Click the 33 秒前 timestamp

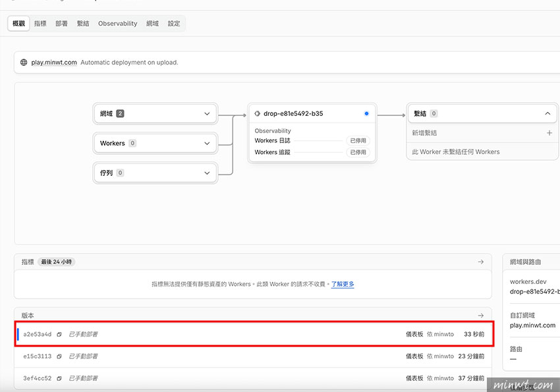coord(474,334)
